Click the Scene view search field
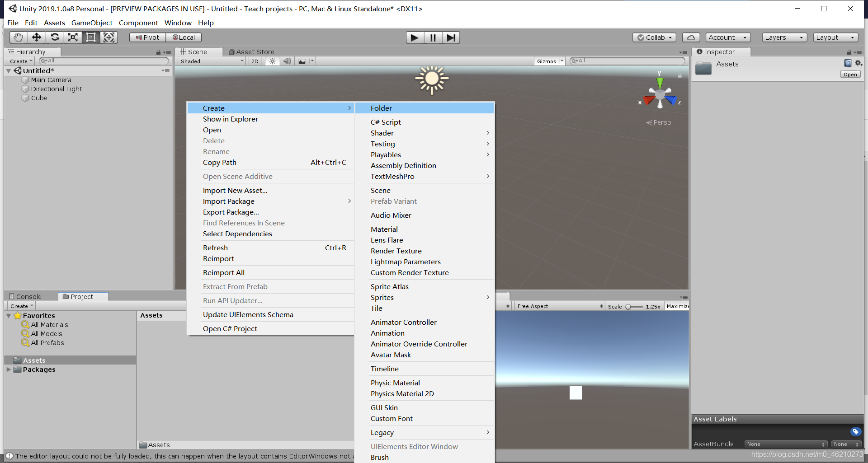The height and width of the screenshot is (463, 868). 627,61
